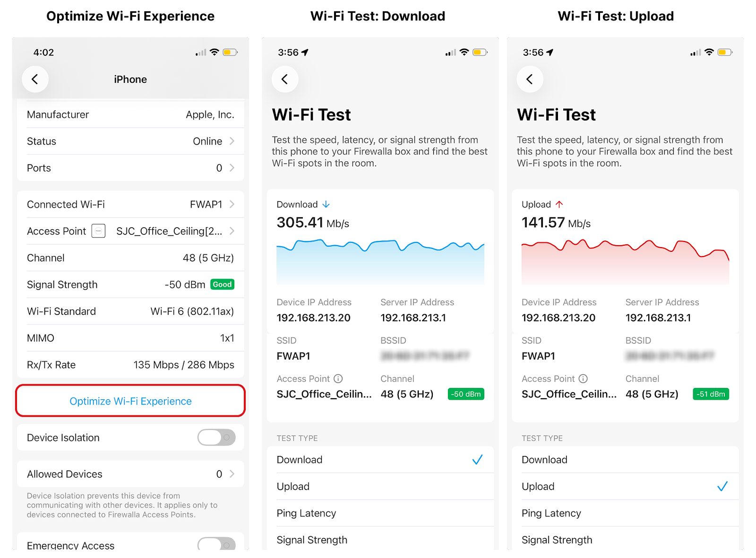Tap the access point device icon next to SJC_Office_Ceiling
The image size is (756, 558).
point(98,231)
